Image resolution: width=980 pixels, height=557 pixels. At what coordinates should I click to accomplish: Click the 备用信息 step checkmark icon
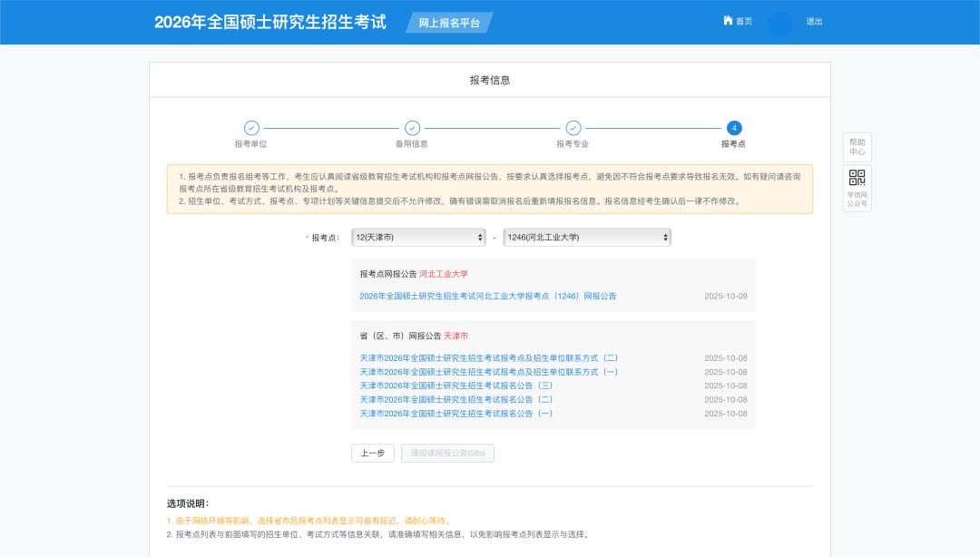point(412,128)
